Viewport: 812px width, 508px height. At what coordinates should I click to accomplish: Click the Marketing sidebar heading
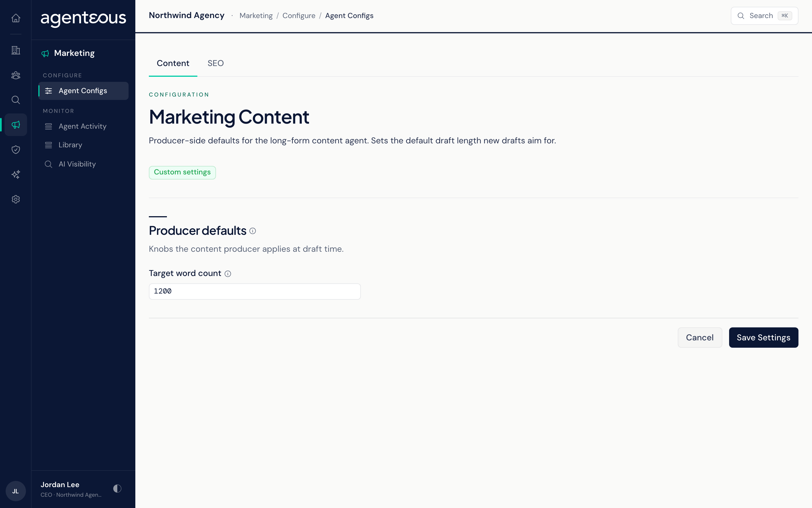74,53
